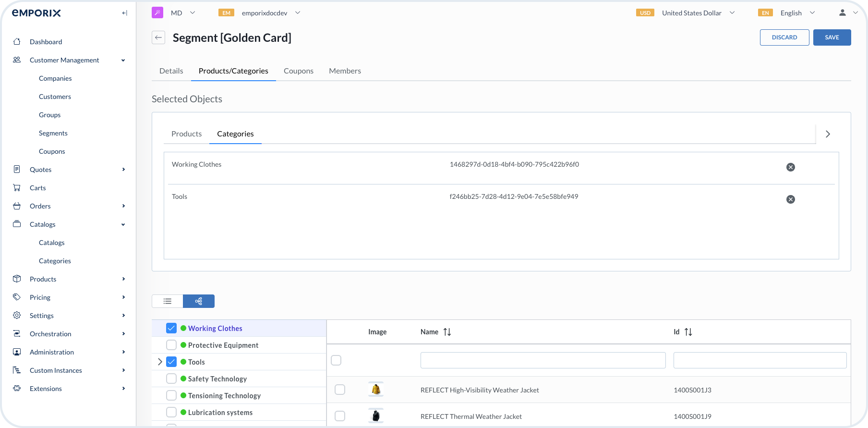
Task: Switch to list view icon
Action: tap(168, 301)
